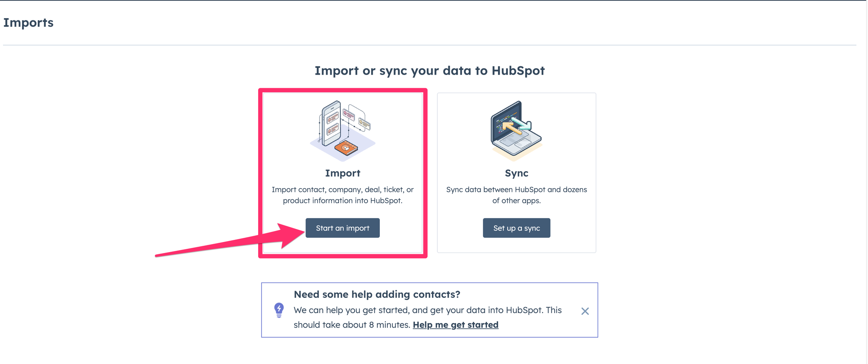The height and width of the screenshot is (364, 868).
Task: Dismiss the help adding contacts banner
Action: coord(585,311)
